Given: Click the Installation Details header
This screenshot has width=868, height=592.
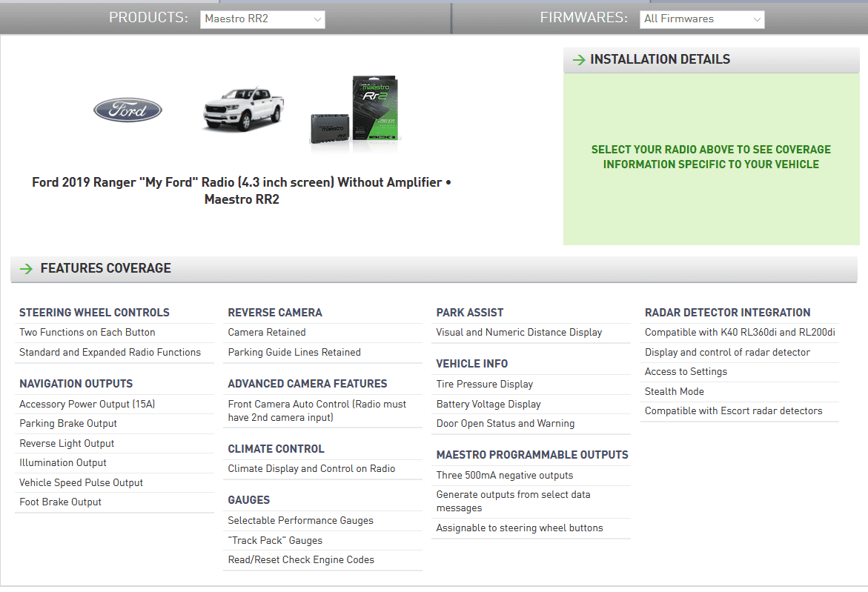Looking at the screenshot, I should pos(712,60).
